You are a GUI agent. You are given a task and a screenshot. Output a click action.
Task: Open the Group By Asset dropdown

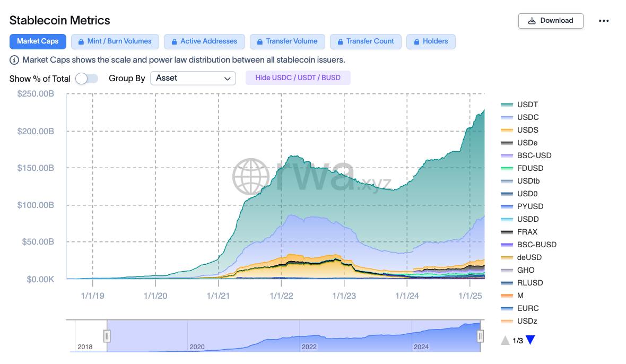click(x=193, y=78)
